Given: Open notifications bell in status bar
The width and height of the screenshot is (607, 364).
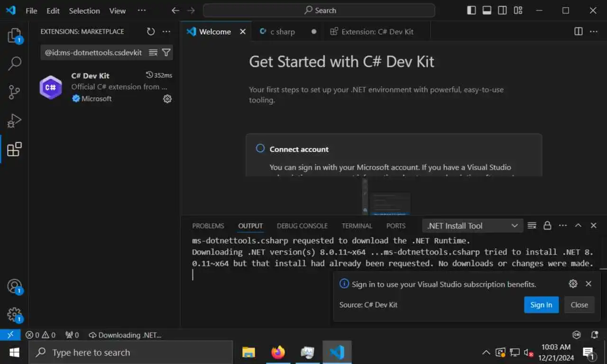Looking at the screenshot, I should pos(594,335).
